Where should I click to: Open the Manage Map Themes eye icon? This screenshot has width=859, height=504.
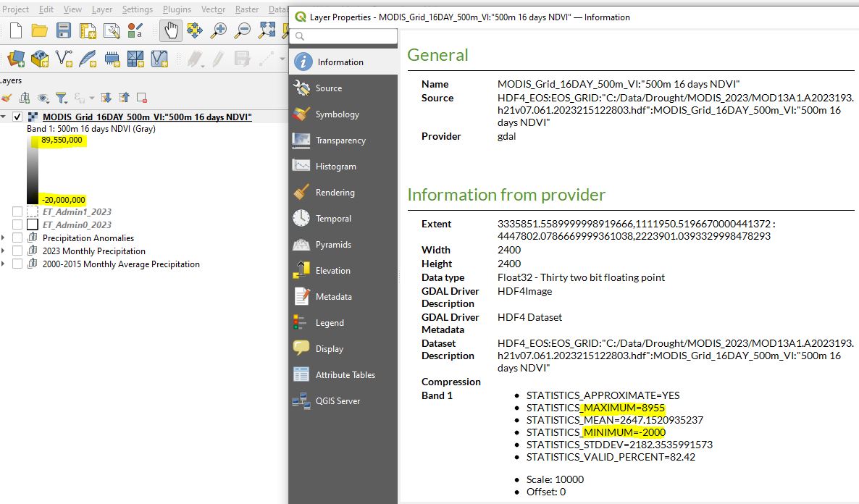43,98
